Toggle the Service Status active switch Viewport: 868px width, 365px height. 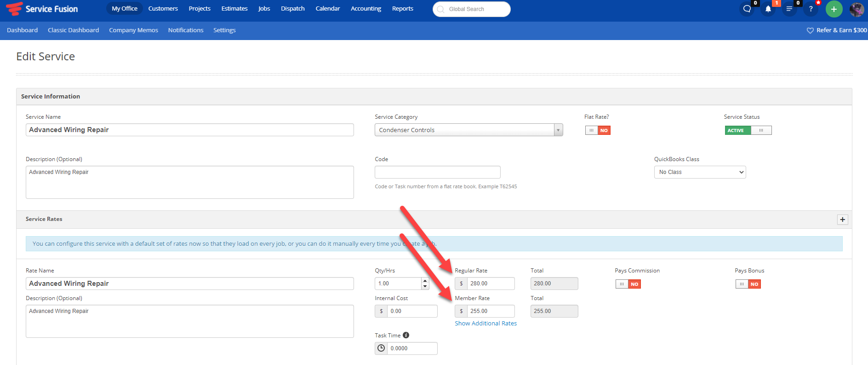[x=748, y=130]
